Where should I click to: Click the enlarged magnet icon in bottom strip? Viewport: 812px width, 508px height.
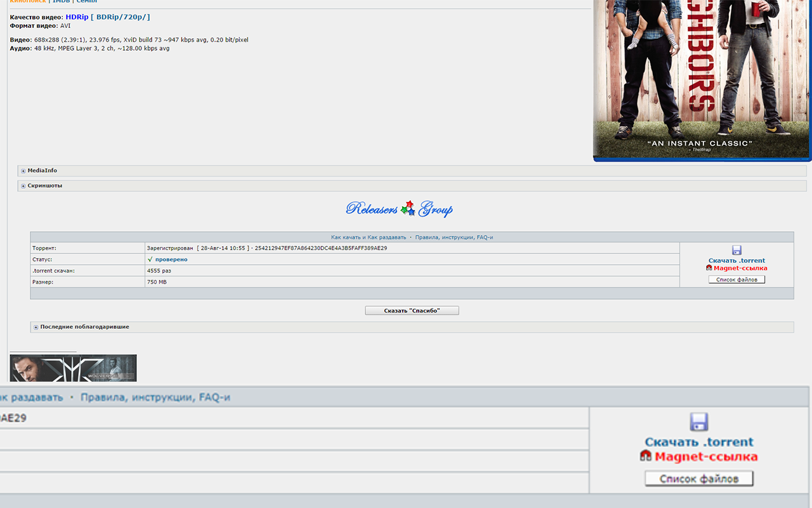click(x=646, y=456)
